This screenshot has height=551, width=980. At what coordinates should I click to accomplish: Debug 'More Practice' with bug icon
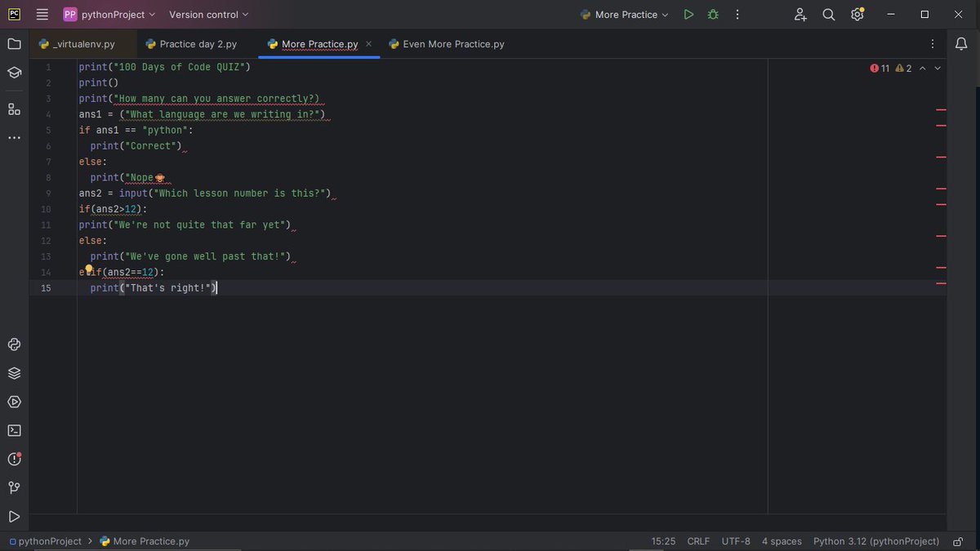713,15
